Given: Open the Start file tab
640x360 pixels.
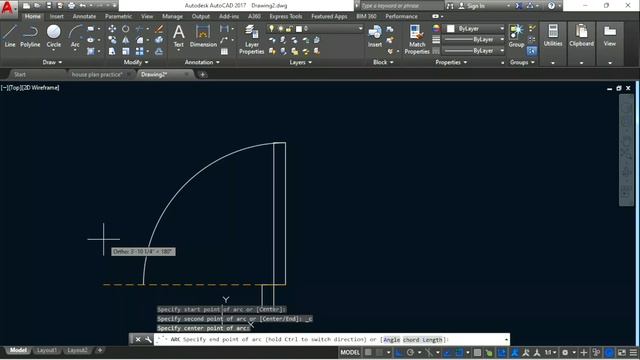Looking at the screenshot, I should pos(20,74).
